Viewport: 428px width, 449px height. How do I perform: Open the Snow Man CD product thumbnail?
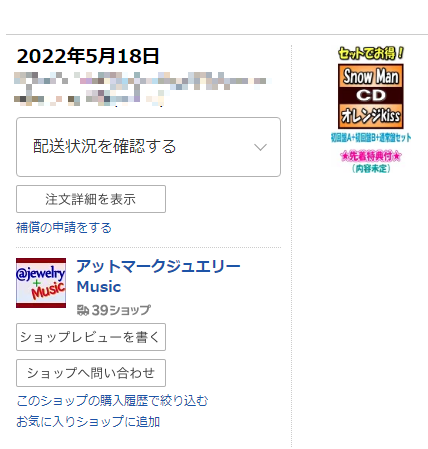[x=371, y=110]
